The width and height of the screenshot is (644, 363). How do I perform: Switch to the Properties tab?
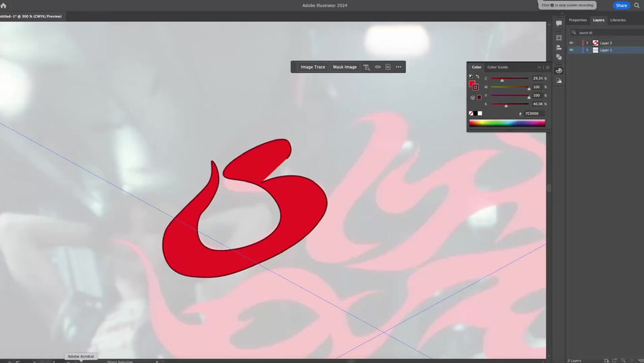578,20
